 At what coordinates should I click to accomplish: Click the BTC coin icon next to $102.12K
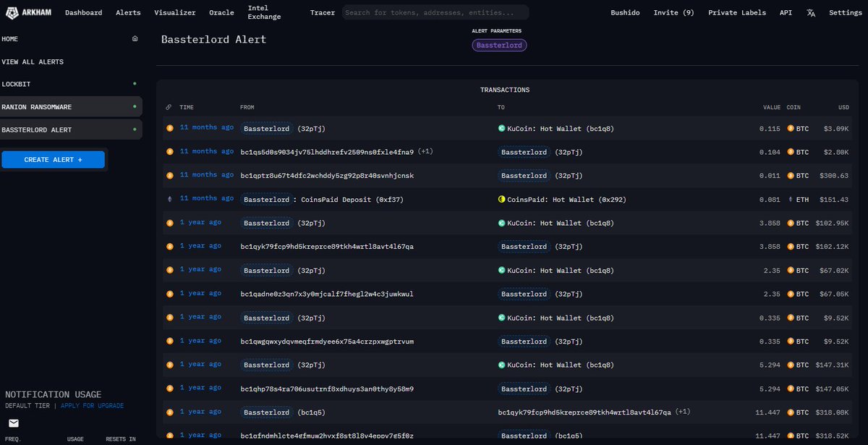(791, 246)
